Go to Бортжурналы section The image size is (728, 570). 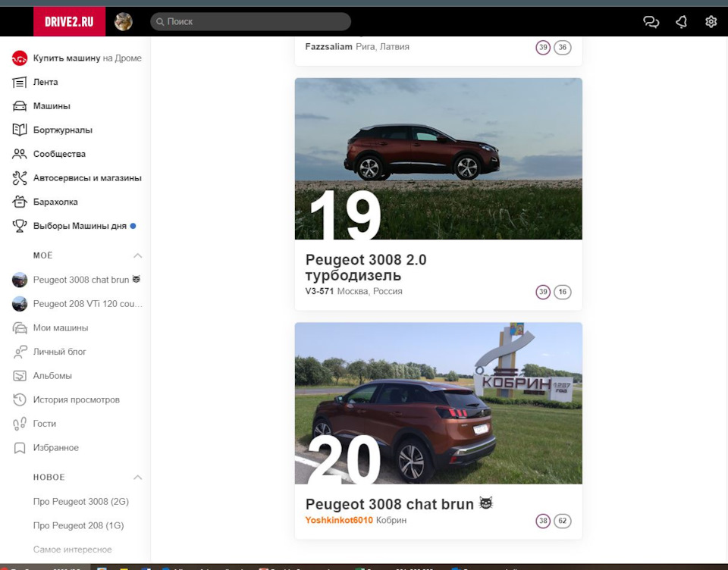pos(63,130)
